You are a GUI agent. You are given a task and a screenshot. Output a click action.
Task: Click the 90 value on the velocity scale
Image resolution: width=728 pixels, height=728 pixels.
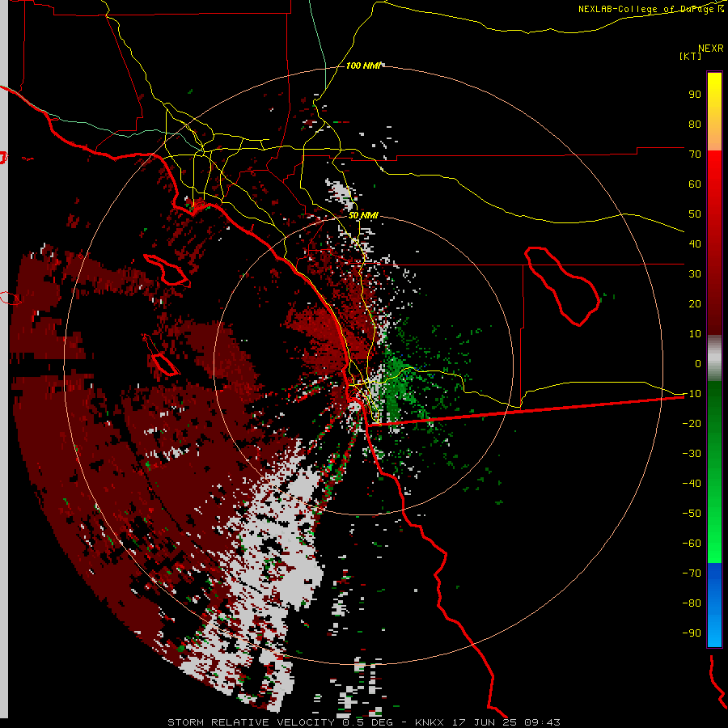point(695,95)
